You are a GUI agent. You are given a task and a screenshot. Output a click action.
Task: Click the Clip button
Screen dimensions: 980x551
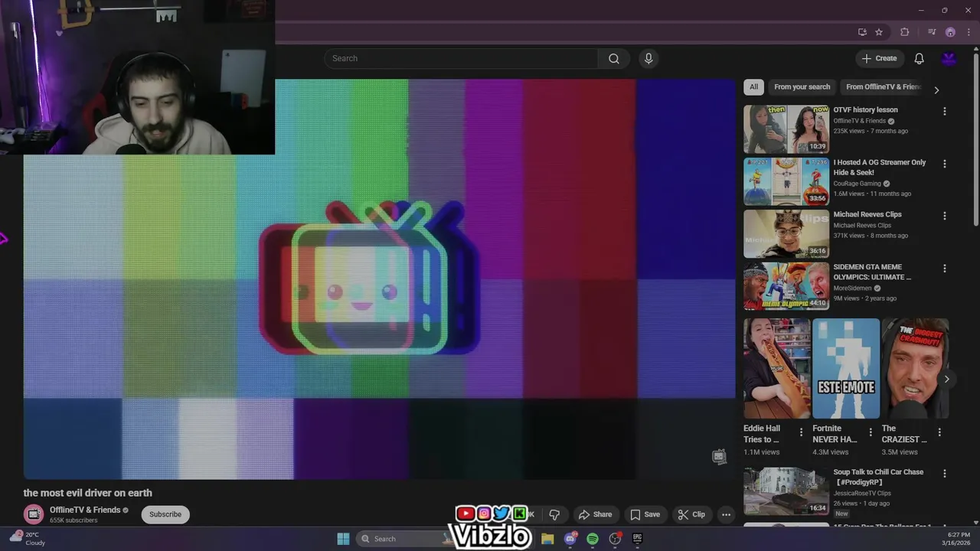(691, 514)
